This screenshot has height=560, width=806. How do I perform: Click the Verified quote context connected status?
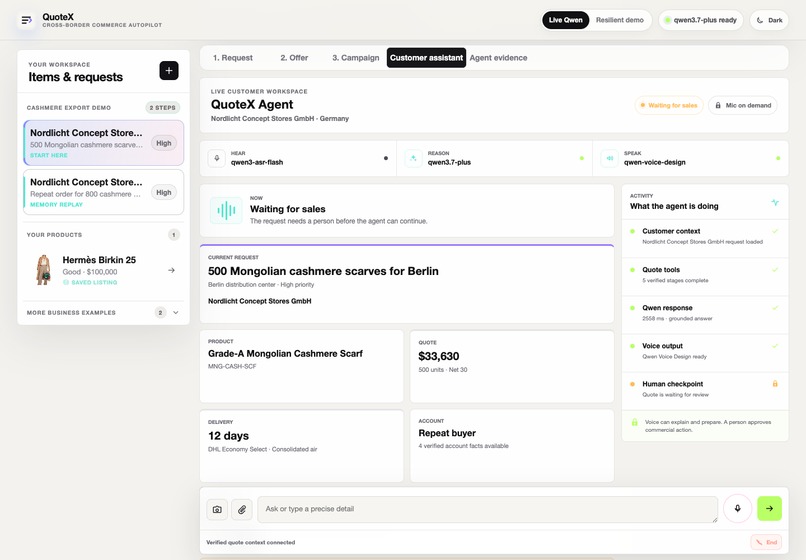click(250, 542)
